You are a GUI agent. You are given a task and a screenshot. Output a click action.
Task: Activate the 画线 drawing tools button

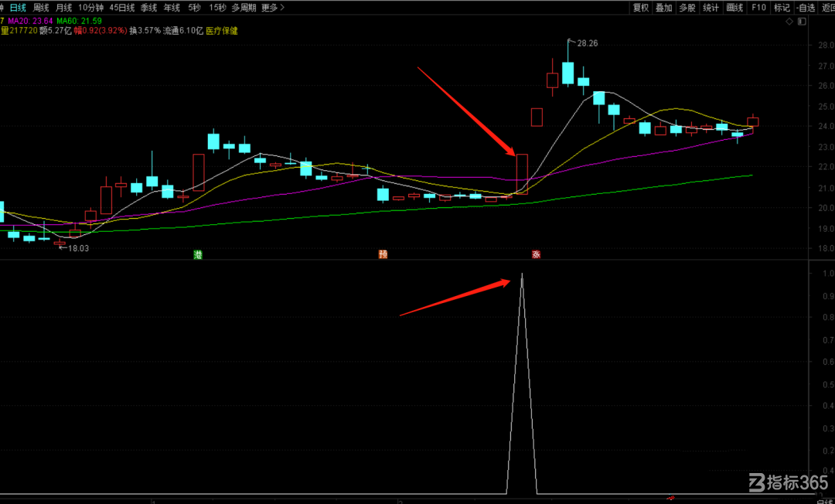tap(734, 8)
